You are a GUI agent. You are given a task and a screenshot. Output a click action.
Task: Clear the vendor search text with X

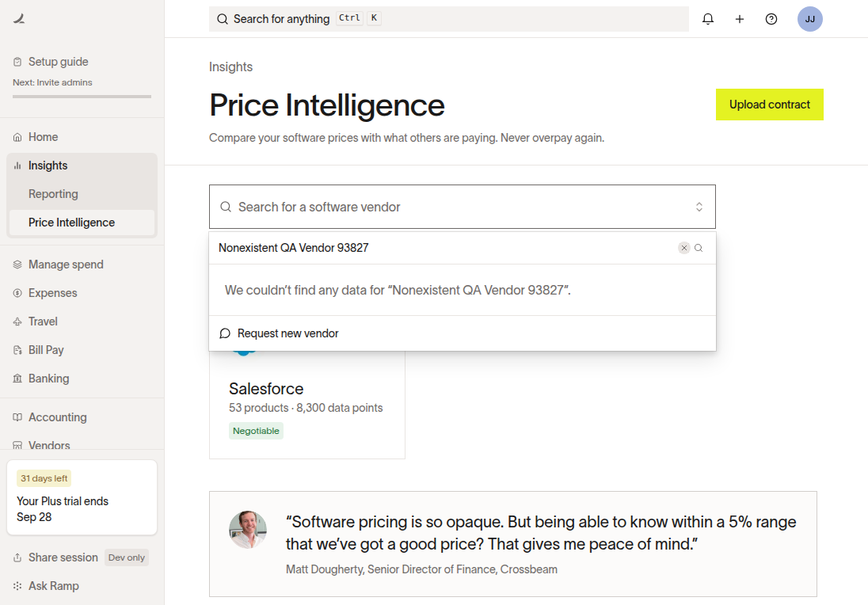point(684,247)
